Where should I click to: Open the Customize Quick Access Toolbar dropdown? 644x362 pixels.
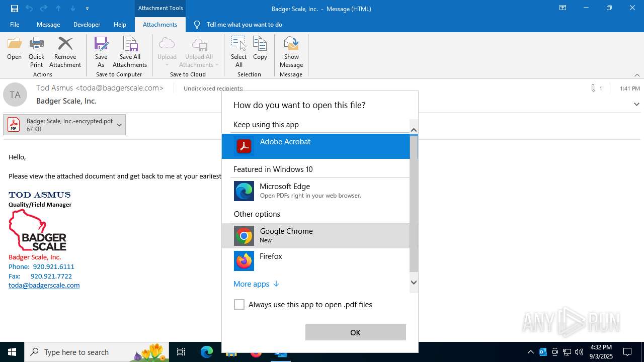click(x=87, y=9)
